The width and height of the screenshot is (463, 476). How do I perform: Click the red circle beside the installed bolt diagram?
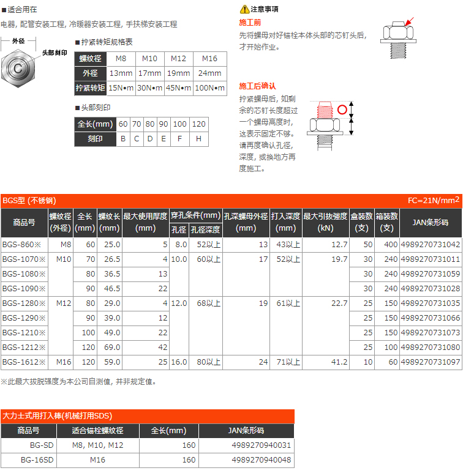coord(342,111)
